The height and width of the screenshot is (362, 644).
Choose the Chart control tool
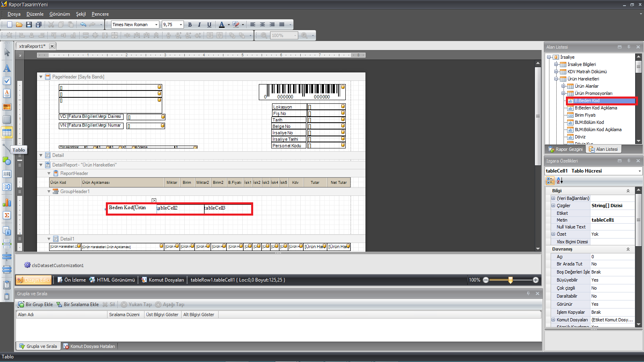point(7,202)
